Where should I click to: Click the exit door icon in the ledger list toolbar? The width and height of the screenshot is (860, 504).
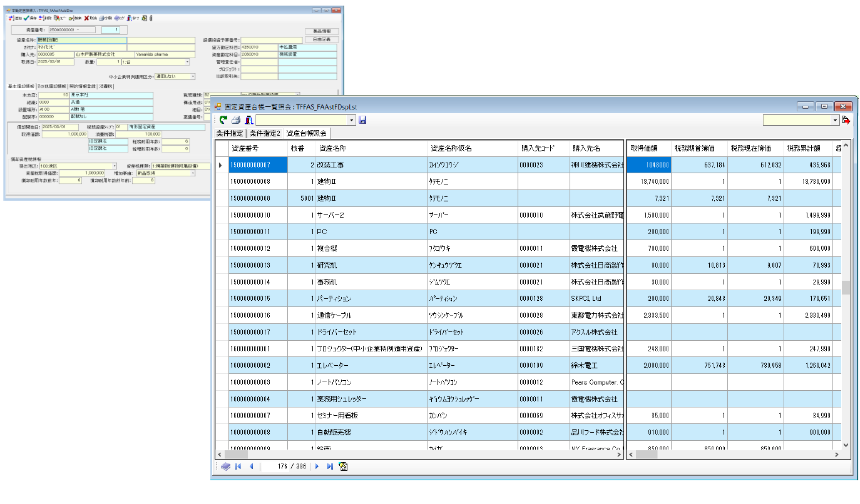[x=248, y=120]
